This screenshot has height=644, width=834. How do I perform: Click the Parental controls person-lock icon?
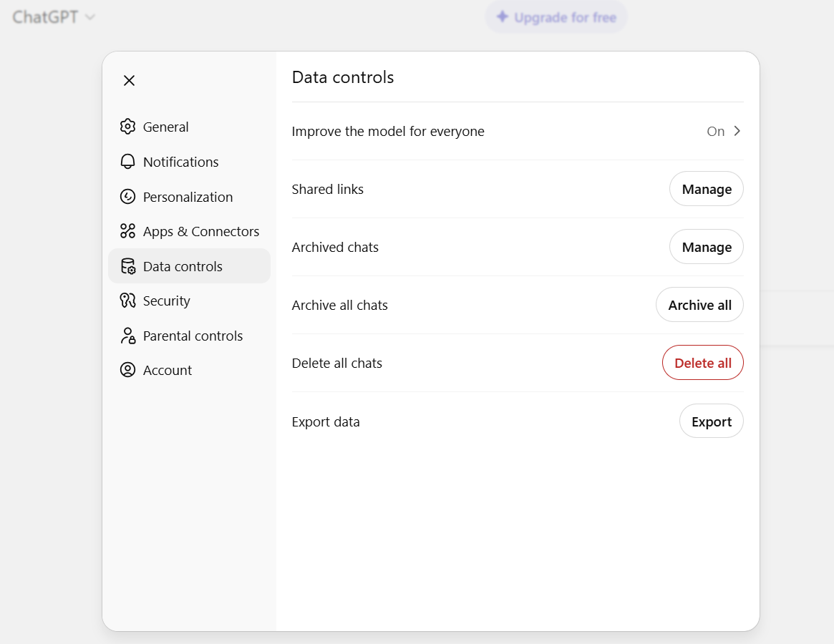127,336
